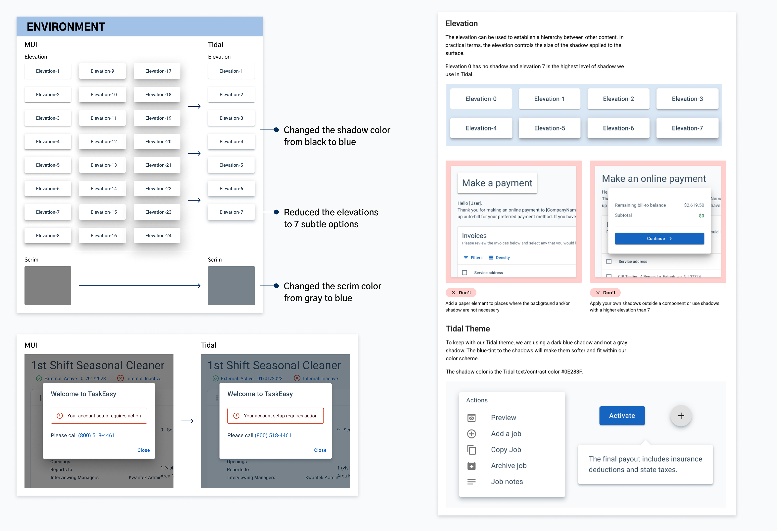Click the MUI Elevation-16 card
The height and width of the screenshot is (532, 777).
coord(102,236)
